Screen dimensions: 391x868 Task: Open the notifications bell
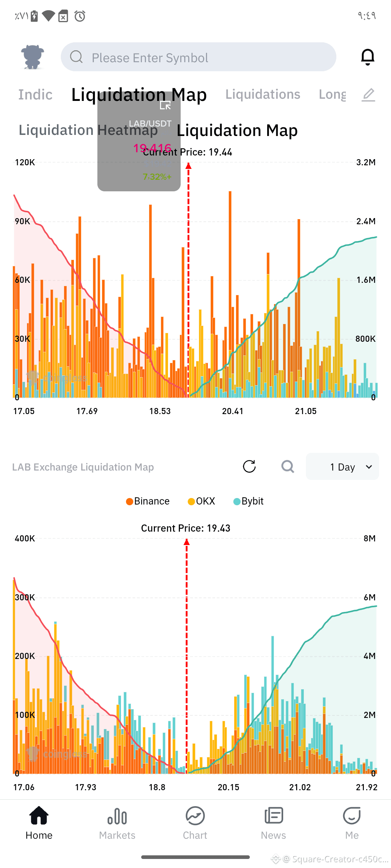[x=367, y=57]
